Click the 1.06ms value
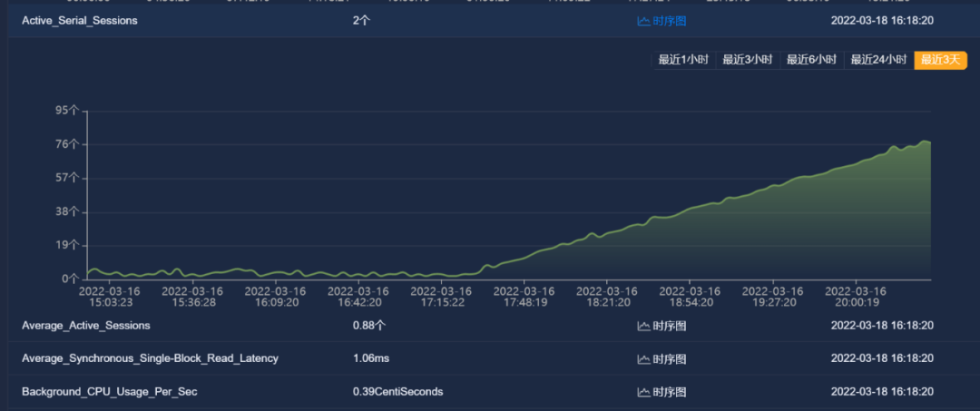 click(370, 358)
